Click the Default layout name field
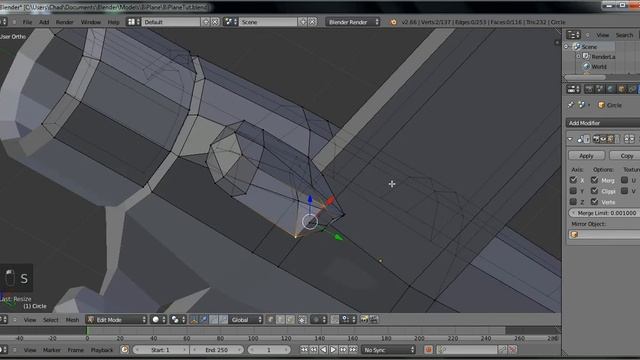The width and height of the screenshot is (640, 360). 171,22
